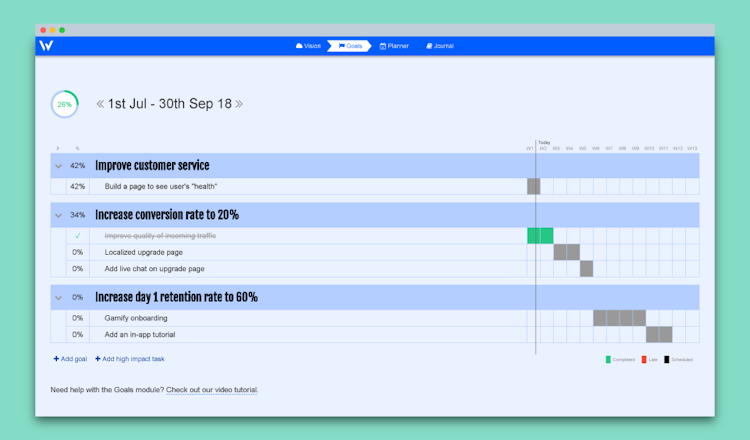Screen dimensions: 750x440
Task: Click 0% progress of Add an in-app tutorial
Action: 77,334
